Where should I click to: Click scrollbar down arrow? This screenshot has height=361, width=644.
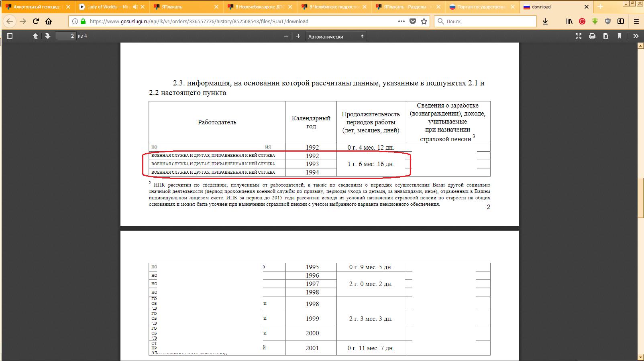click(x=640, y=357)
